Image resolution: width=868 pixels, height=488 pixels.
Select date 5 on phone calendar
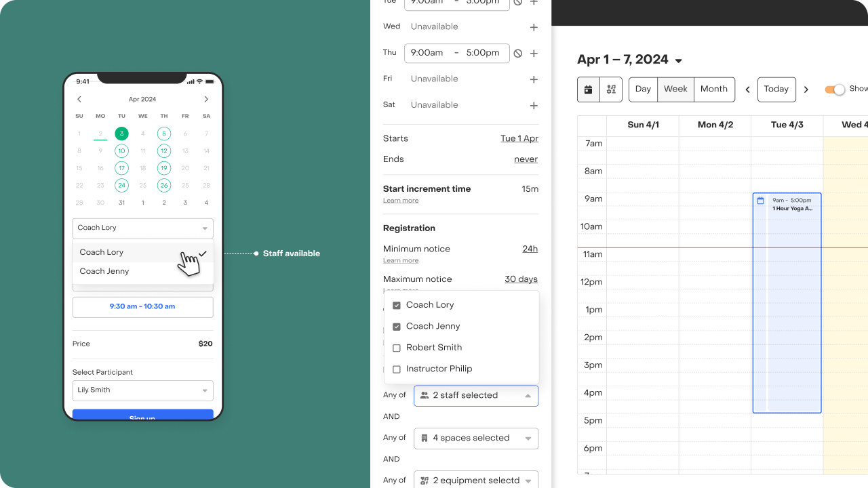(164, 134)
